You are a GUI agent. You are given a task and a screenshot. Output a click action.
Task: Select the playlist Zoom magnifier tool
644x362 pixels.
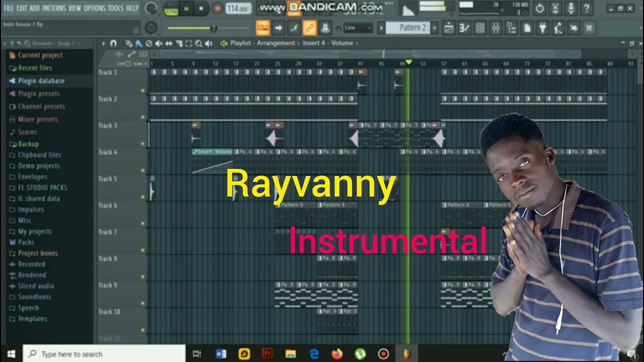click(x=199, y=44)
